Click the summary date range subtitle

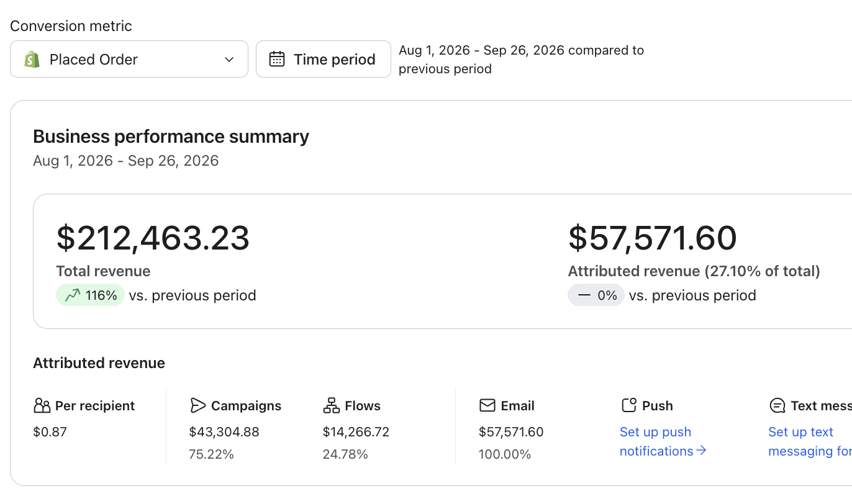pyautogui.click(x=126, y=161)
